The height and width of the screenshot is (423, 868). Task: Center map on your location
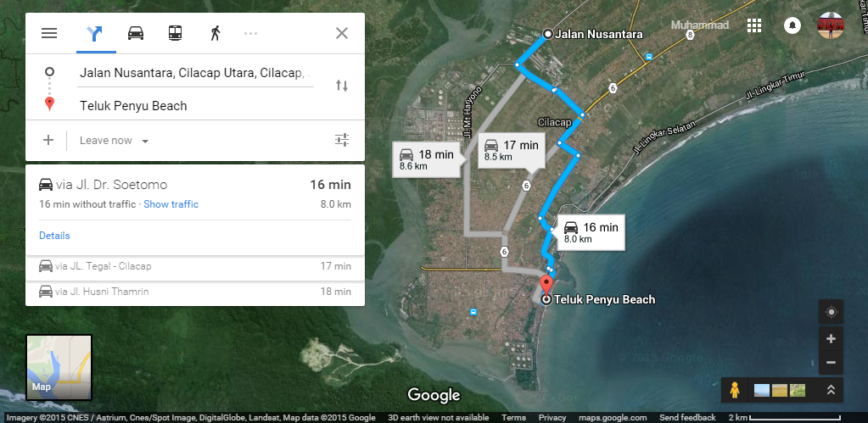click(x=831, y=312)
